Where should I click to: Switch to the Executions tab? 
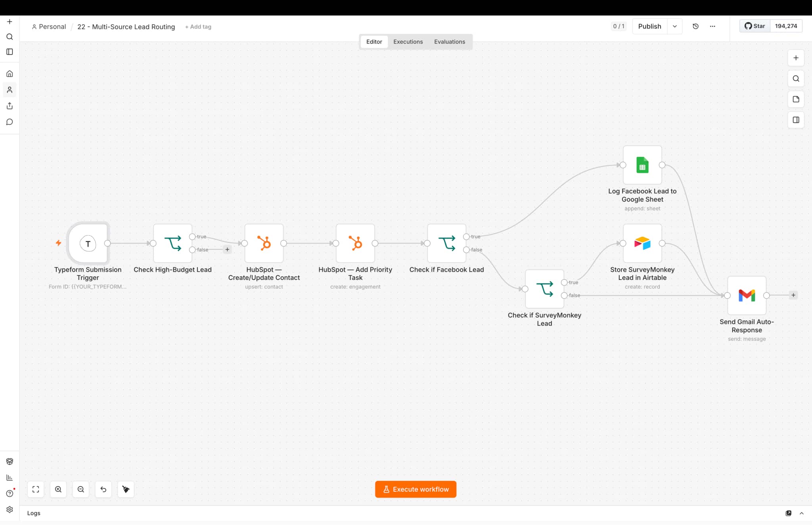click(x=408, y=42)
